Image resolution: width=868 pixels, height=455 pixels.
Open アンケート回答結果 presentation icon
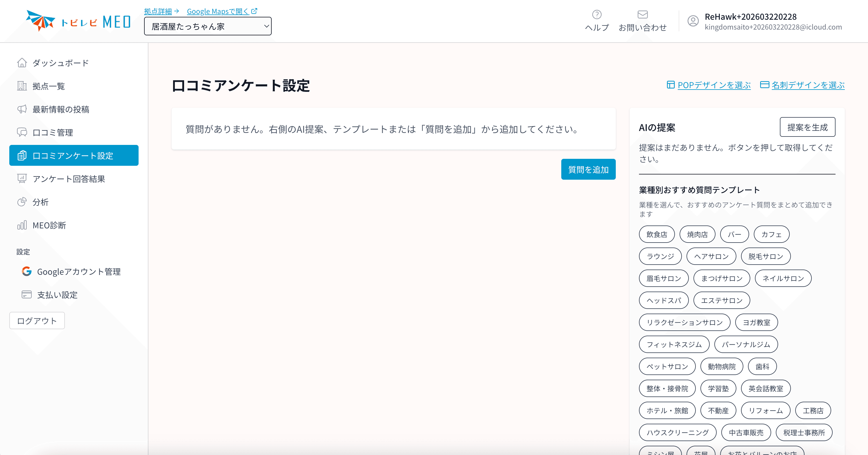pos(22,179)
